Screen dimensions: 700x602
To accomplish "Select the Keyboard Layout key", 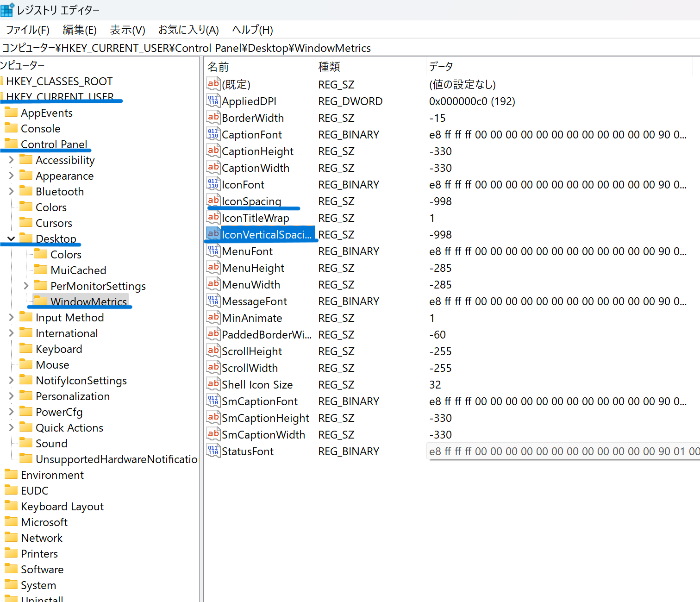I will pos(62,507).
